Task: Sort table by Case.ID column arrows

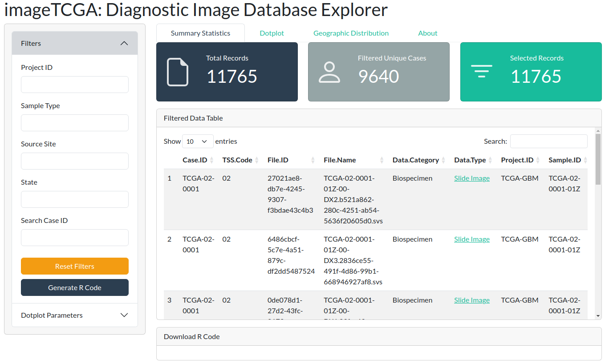Action: [212, 160]
